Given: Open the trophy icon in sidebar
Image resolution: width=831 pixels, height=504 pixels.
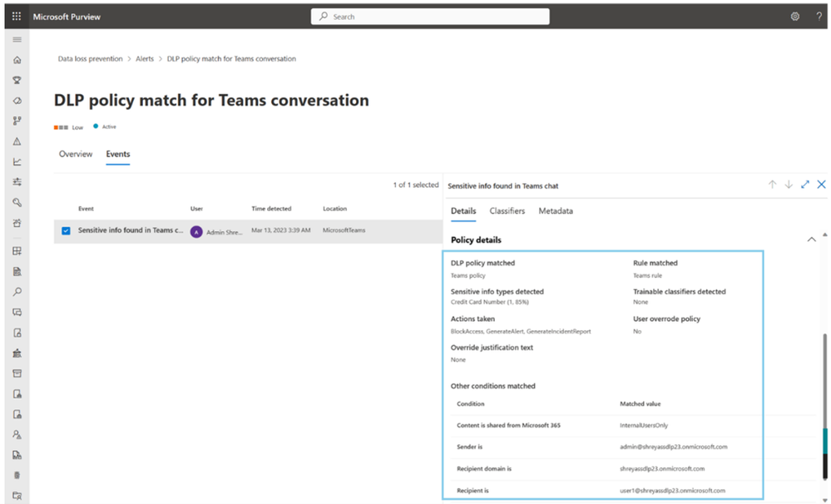Looking at the screenshot, I should (x=17, y=81).
